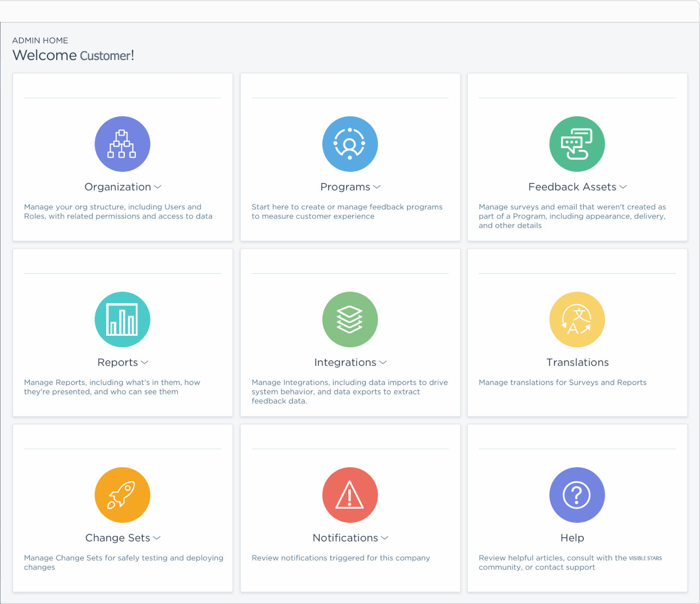
Task: Open the Programs circular user icon
Action: pos(349,144)
